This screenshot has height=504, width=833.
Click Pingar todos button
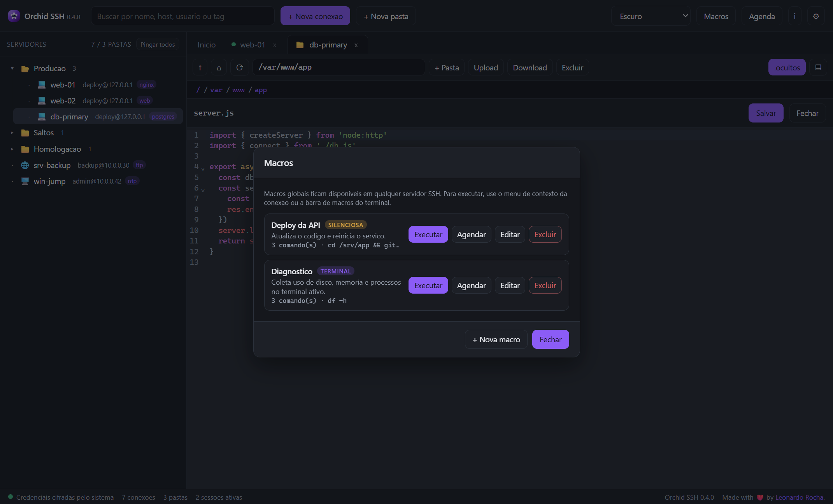click(x=158, y=44)
